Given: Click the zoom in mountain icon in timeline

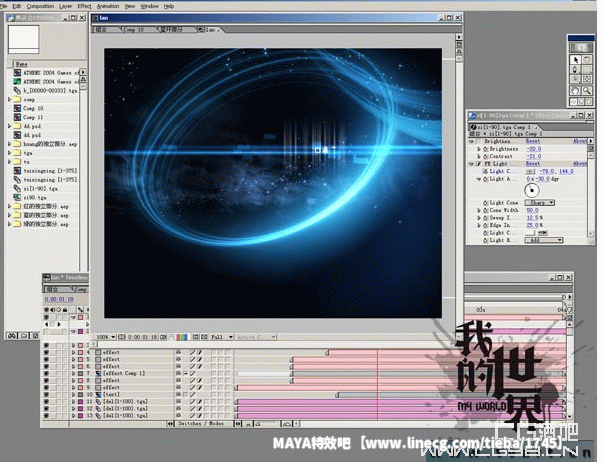Looking at the screenshot, I should coord(287,424).
